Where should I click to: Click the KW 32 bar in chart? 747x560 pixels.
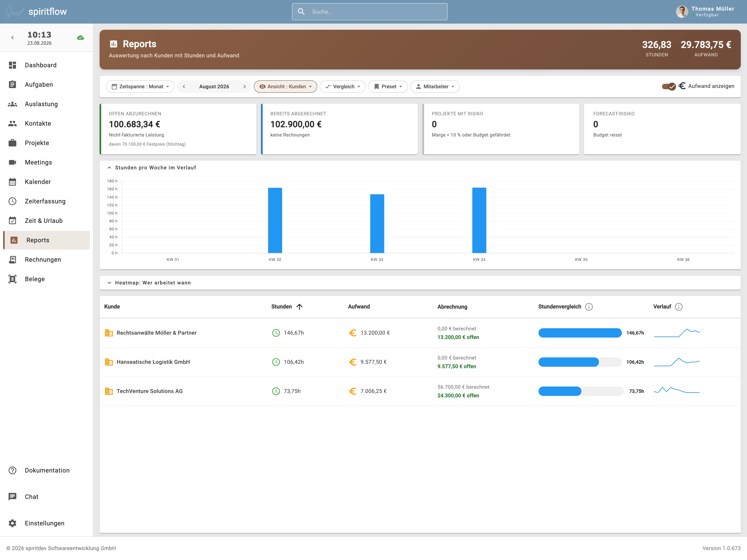pyautogui.click(x=275, y=220)
